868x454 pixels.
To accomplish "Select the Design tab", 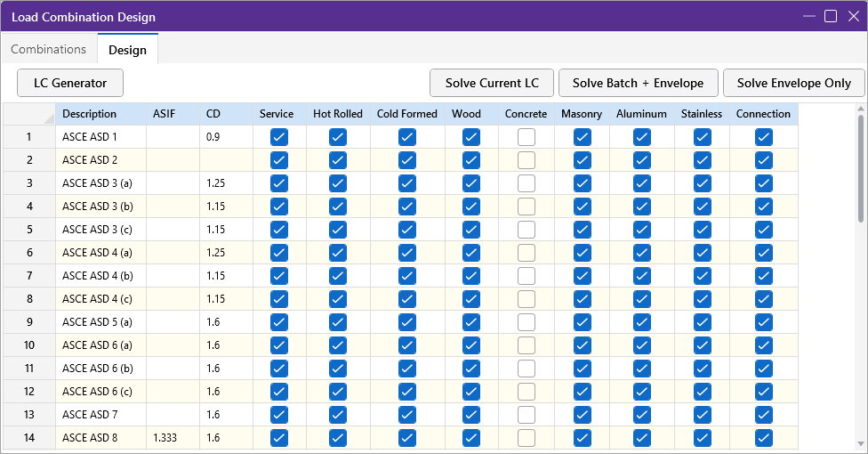I will tap(127, 50).
